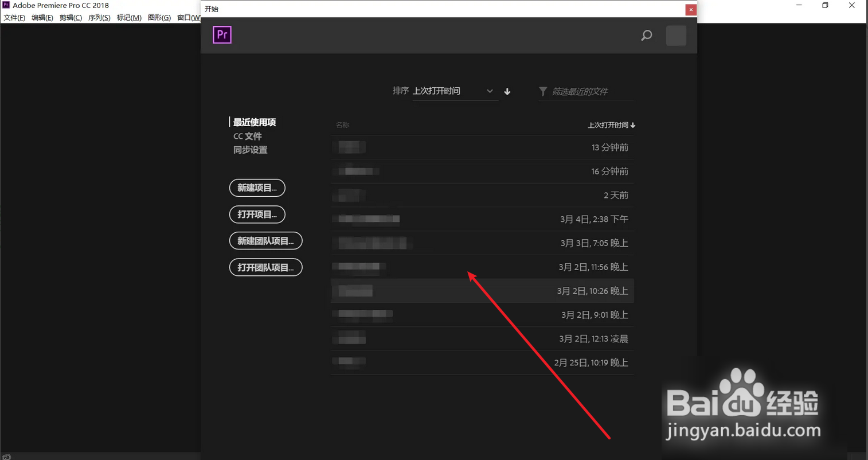Select the project opened 2 天前
The width and height of the screenshot is (868, 460).
pos(482,196)
